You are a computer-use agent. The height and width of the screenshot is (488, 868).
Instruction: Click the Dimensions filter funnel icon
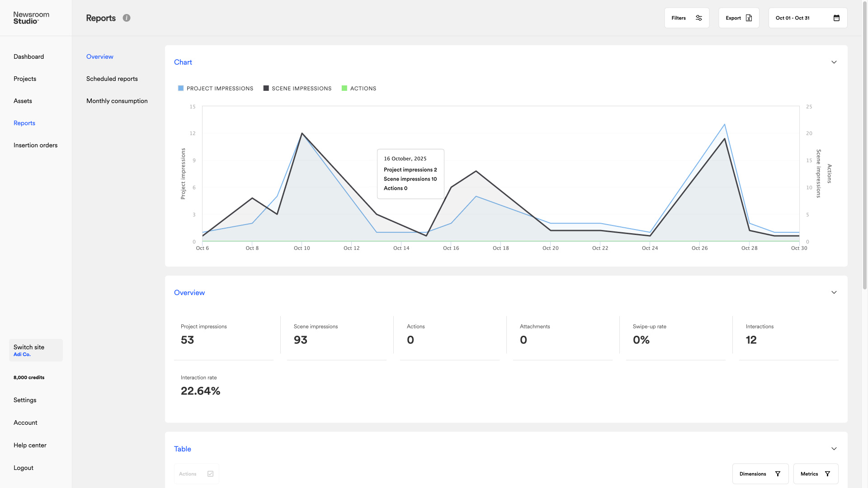pyautogui.click(x=778, y=474)
